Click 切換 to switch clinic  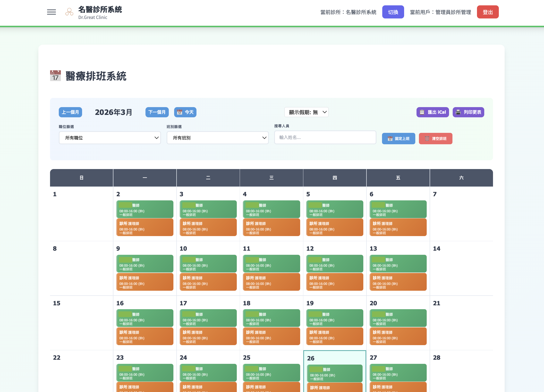coord(393,12)
